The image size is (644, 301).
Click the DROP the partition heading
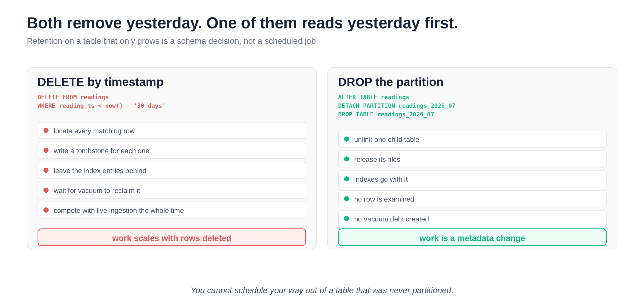click(x=391, y=82)
